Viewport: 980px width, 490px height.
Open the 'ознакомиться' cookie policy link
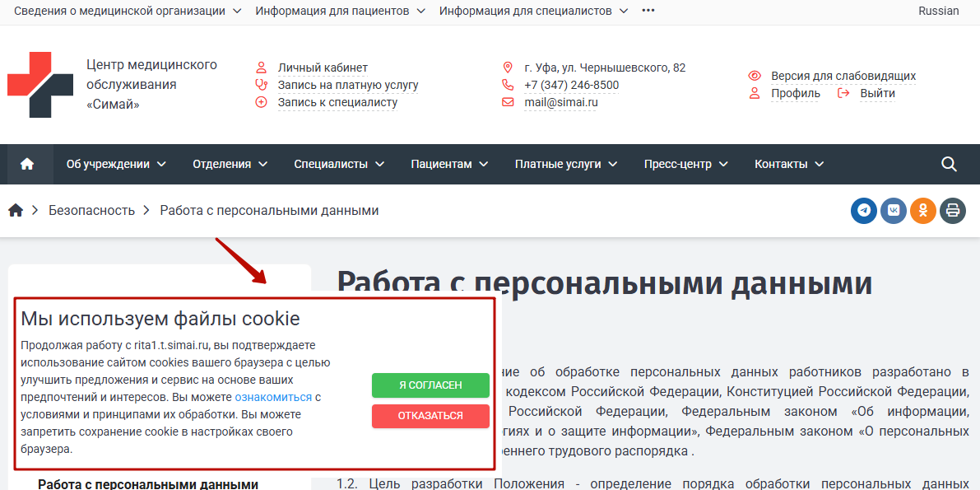(x=273, y=397)
